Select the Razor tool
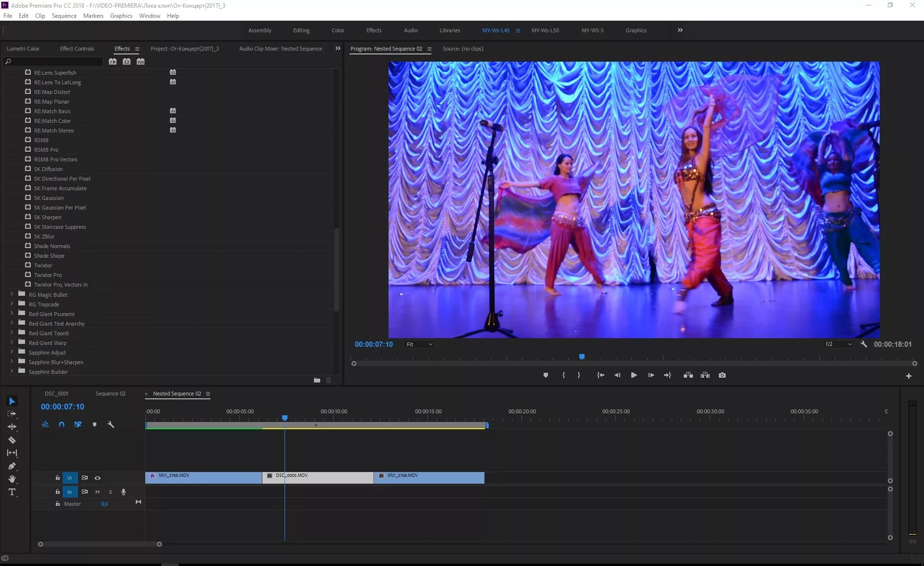 click(12, 440)
